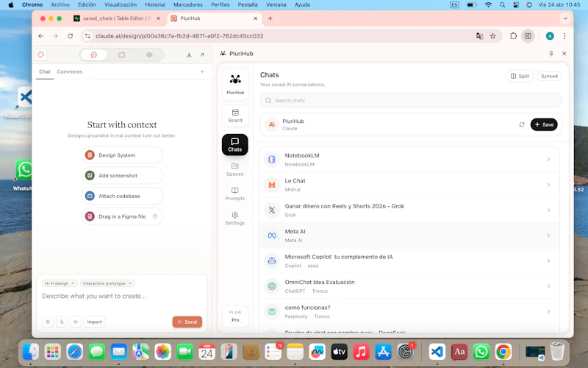Expand the Le Chat row chevron

pyautogui.click(x=548, y=185)
